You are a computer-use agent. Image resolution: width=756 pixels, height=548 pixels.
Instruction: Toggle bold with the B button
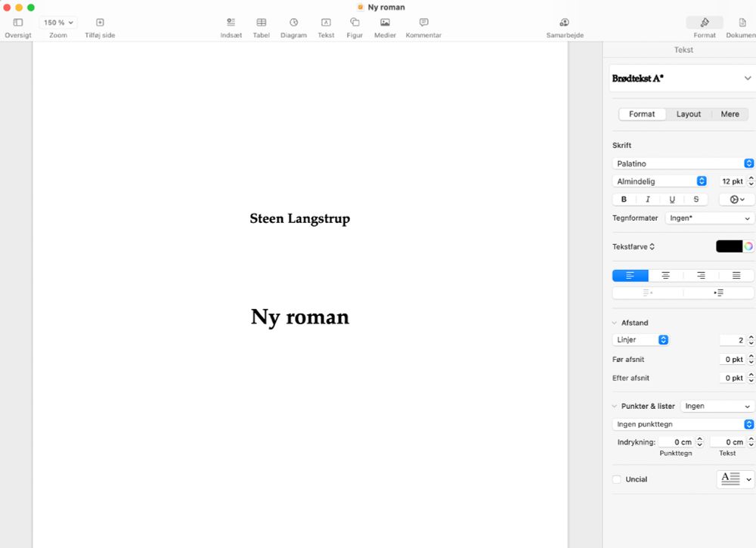[x=624, y=200]
